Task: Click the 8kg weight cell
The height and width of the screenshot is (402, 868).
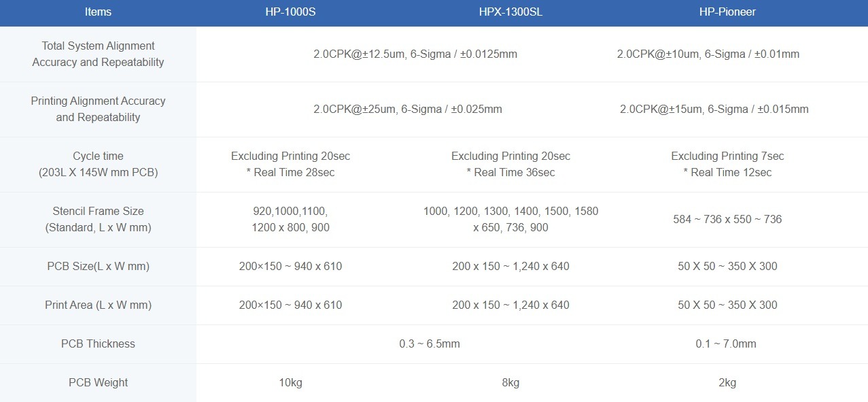Action: point(510,383)
